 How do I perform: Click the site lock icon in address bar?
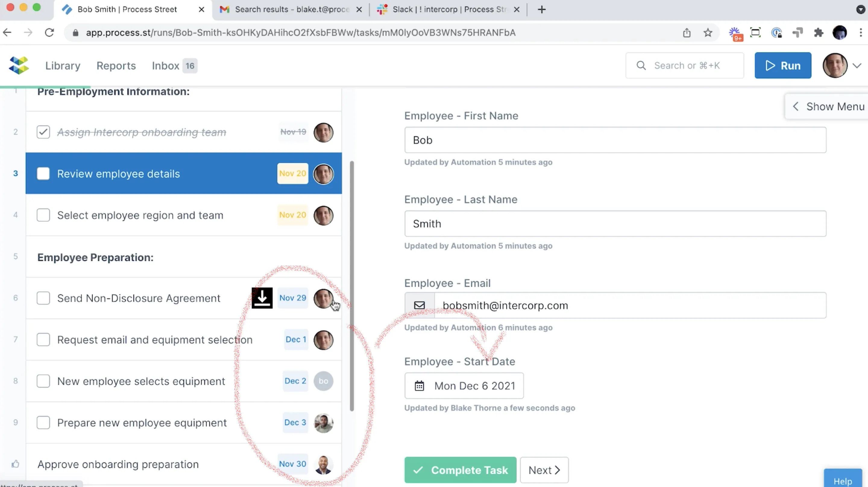[x=75, y=33]
